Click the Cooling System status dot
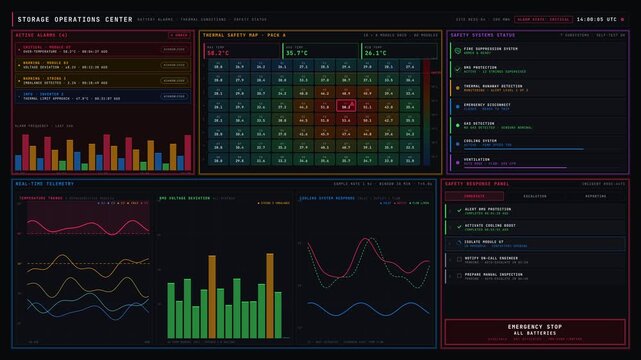This screenshot has width=641, height=360. 458,144
